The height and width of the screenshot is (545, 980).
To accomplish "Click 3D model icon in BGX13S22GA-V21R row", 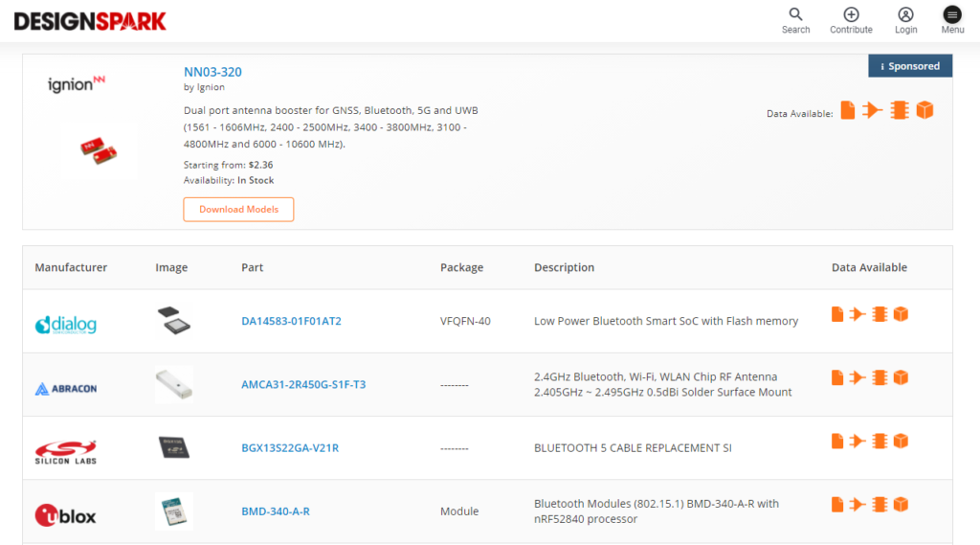I will point(901,442).
